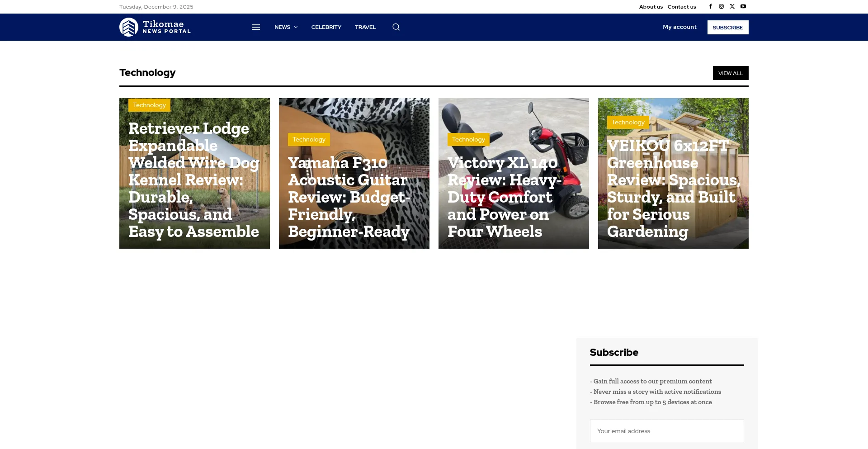Open the YouTube icon in the header
This screenshot has height=449, width=868.
743,6
